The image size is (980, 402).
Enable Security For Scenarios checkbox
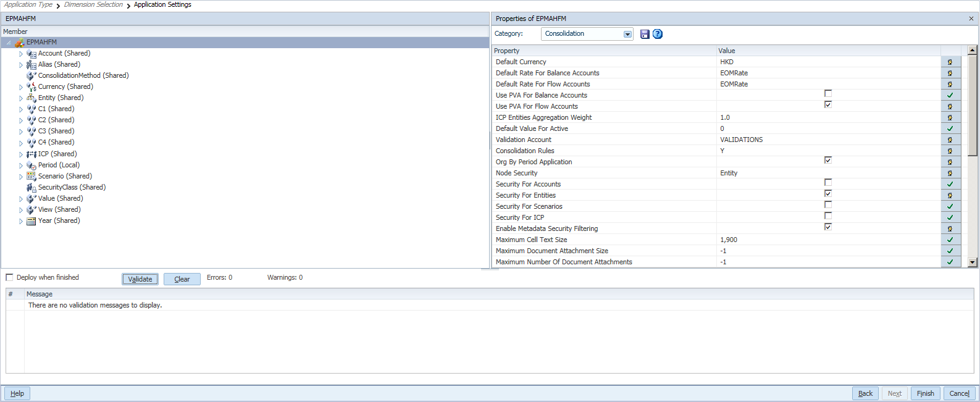click(828, 205)
